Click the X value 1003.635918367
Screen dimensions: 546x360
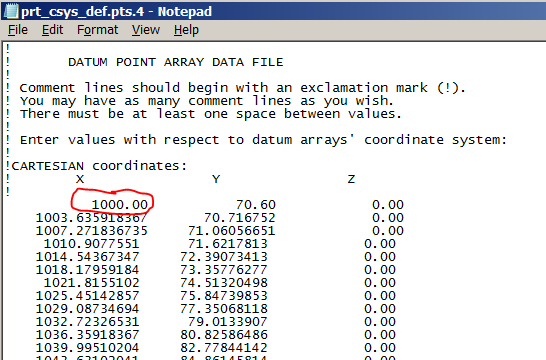tap(92, 218)
